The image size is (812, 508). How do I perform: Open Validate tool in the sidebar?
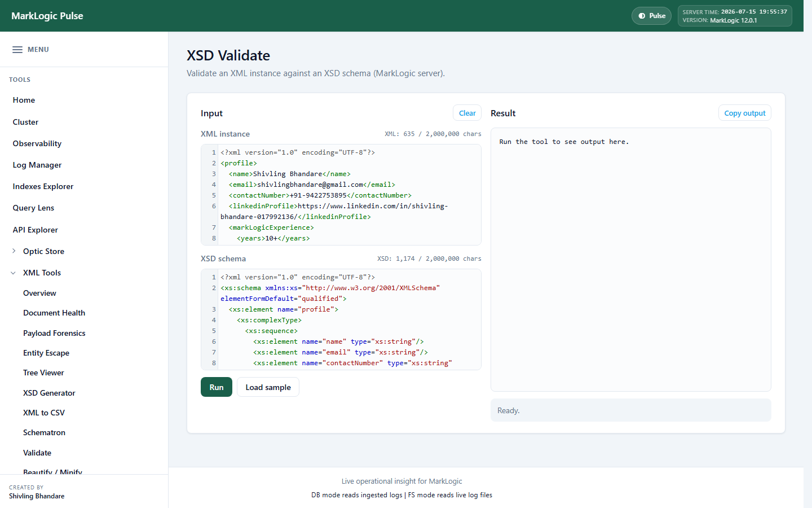click(x=37, y=453)
